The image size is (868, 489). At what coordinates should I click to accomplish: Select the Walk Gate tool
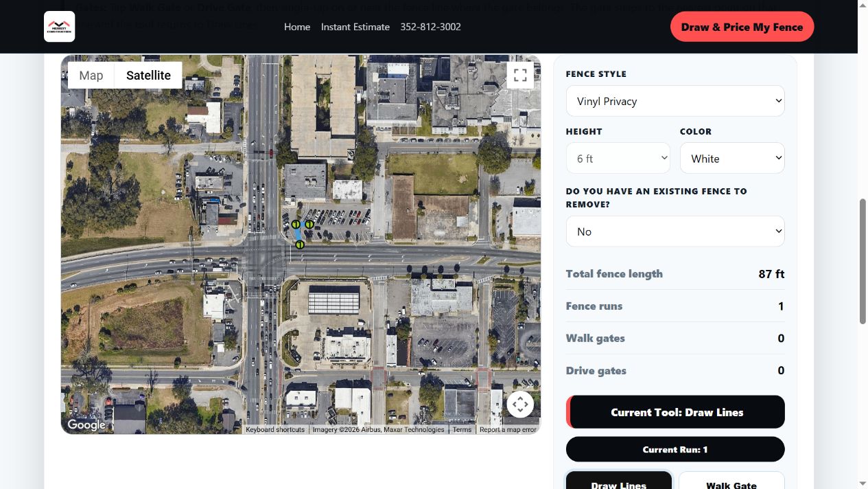pos(731,481)
